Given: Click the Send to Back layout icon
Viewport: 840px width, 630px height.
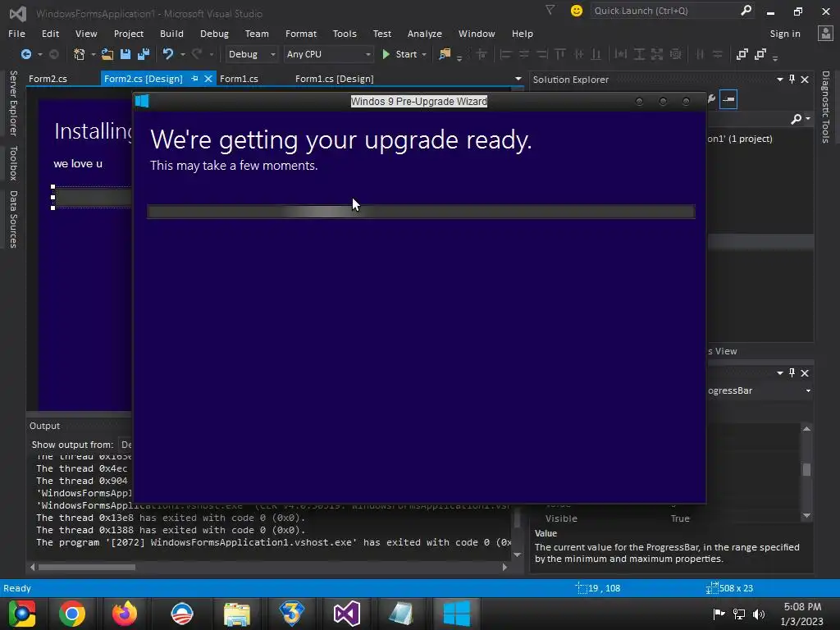Looking at the screenshot, I should [x=760, y=54].
